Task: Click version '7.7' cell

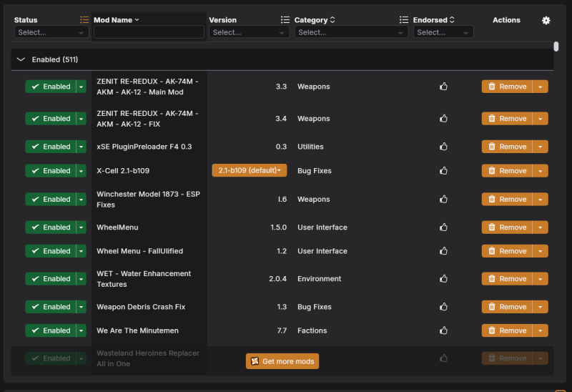Action: click(282, 330)
